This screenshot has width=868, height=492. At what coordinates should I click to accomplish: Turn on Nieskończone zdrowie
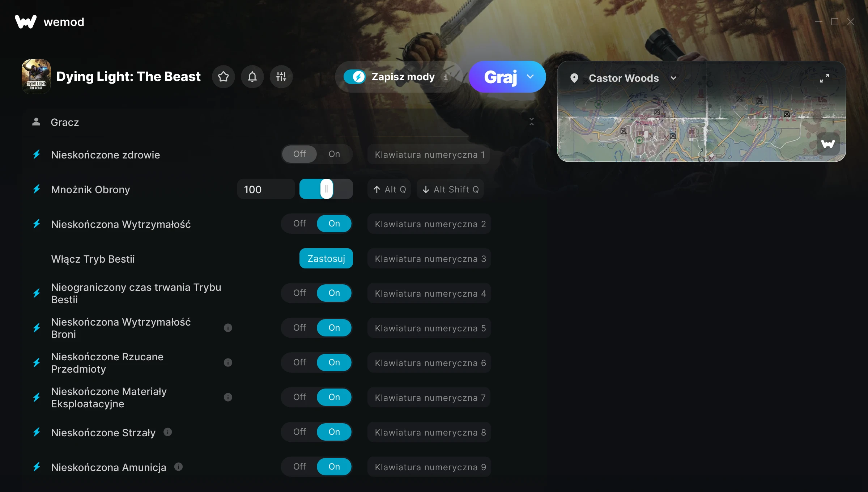334,154
